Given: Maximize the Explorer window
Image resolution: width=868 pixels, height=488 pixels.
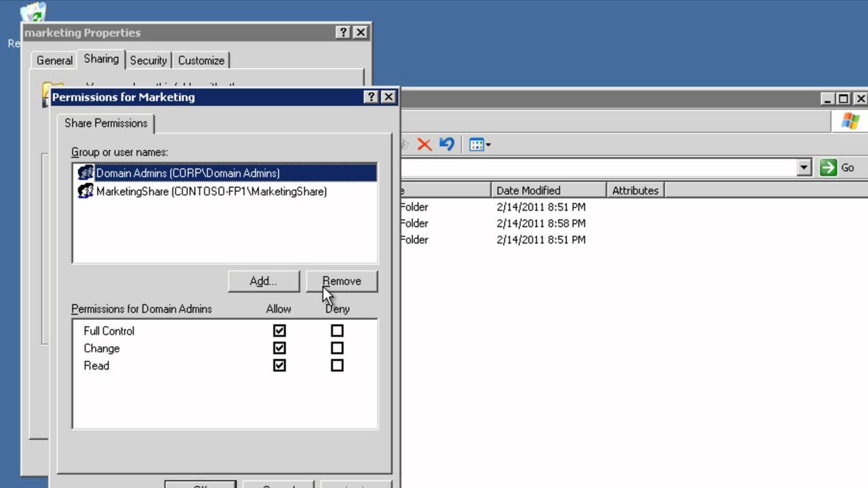Looking at the screenshot, I should click(x=843, y=99).
